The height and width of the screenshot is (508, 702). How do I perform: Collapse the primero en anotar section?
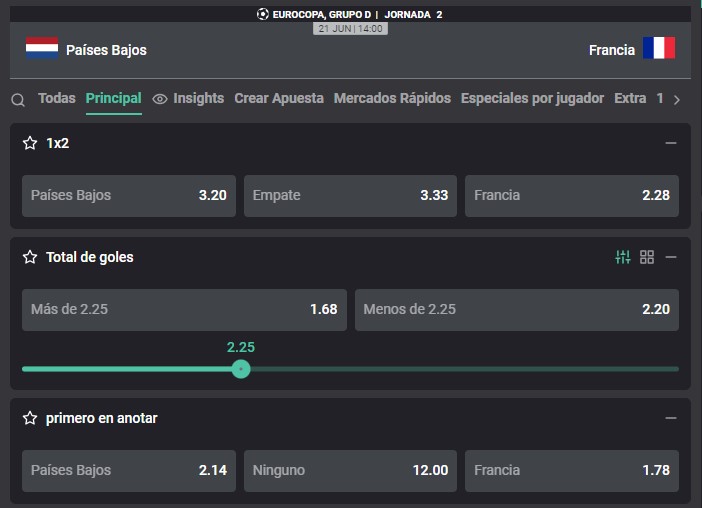pos(671,418)
